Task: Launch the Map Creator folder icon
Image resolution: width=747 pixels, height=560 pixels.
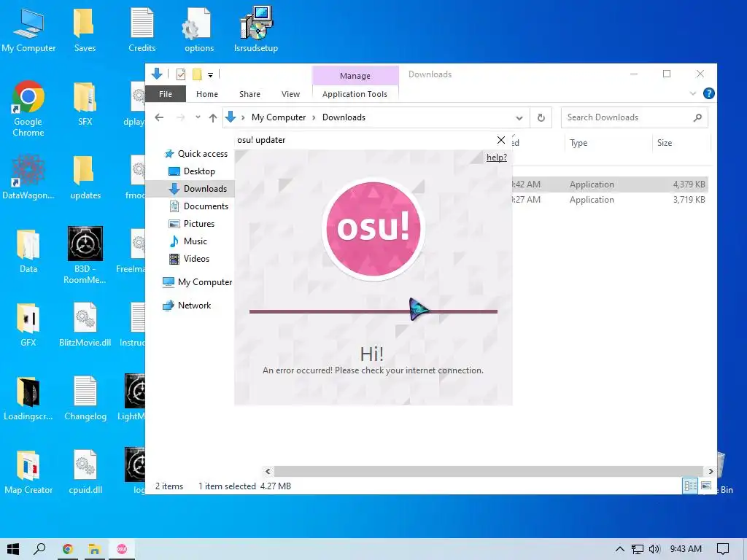Action: (28, 472)
